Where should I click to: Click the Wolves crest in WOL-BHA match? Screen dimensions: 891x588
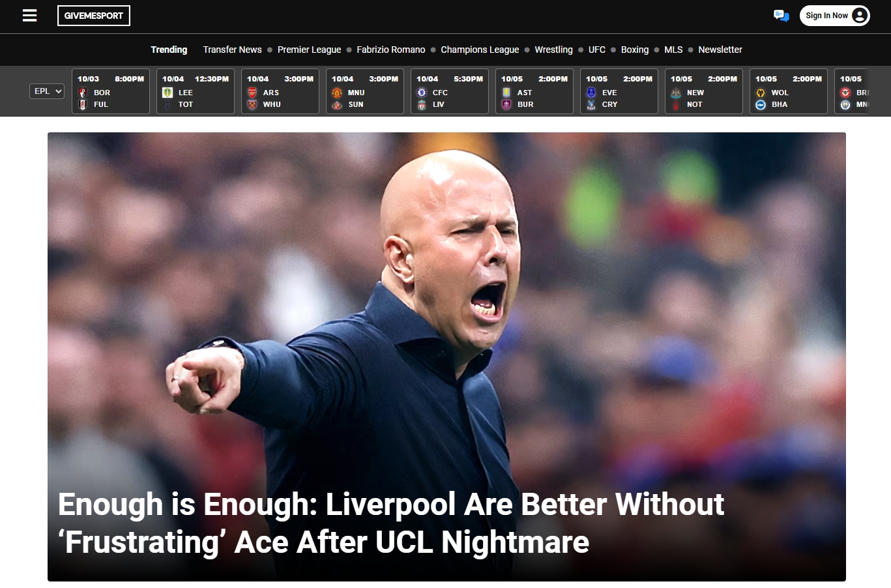tap(761, 93)
